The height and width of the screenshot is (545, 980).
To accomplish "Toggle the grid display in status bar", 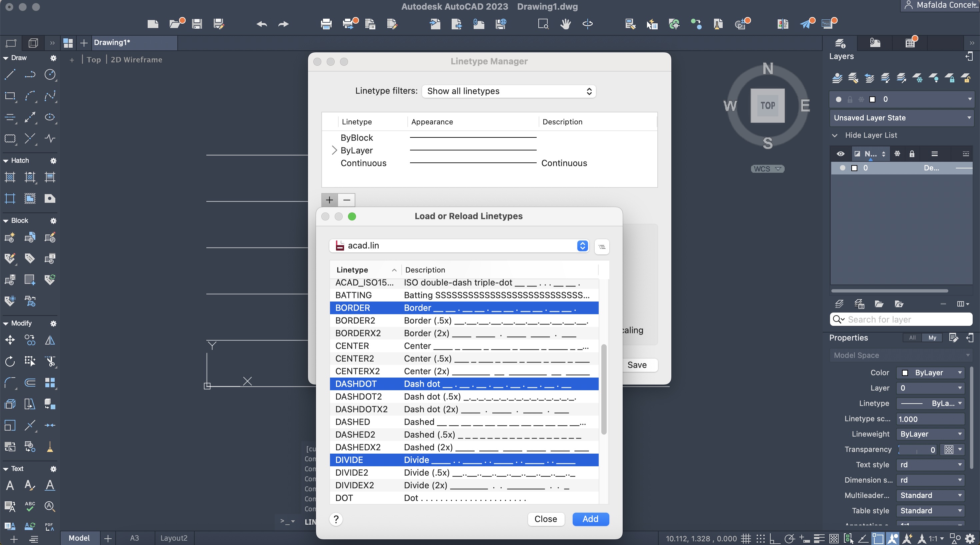I will [746, 538].
